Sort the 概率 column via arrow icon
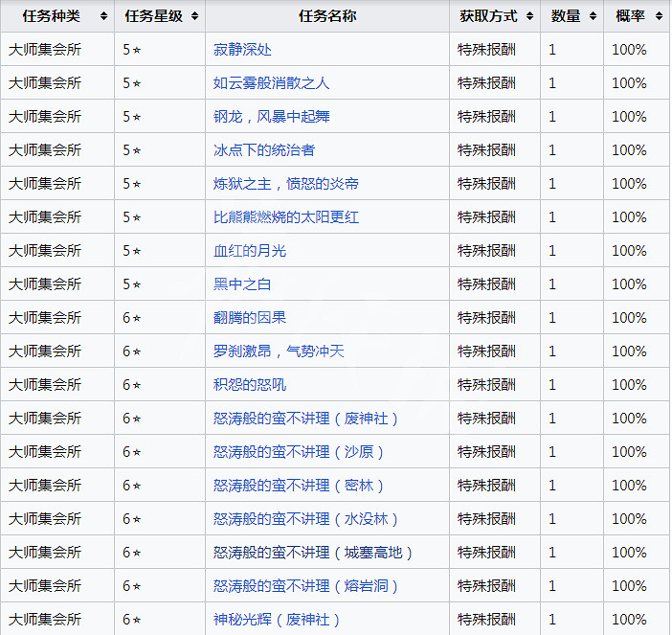 pyautogui.click(x=660, y=16)
